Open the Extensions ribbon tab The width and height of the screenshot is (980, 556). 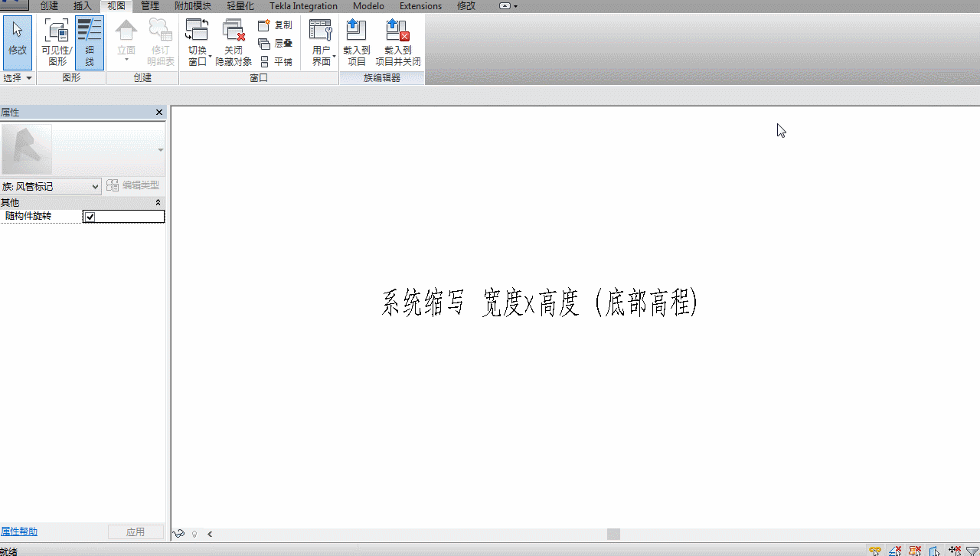pyautogui.click(x=420, y=6)
